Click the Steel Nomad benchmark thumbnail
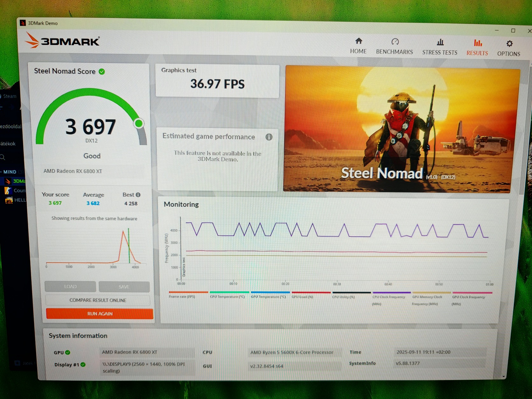532x399 pixels. coord(402,129)
